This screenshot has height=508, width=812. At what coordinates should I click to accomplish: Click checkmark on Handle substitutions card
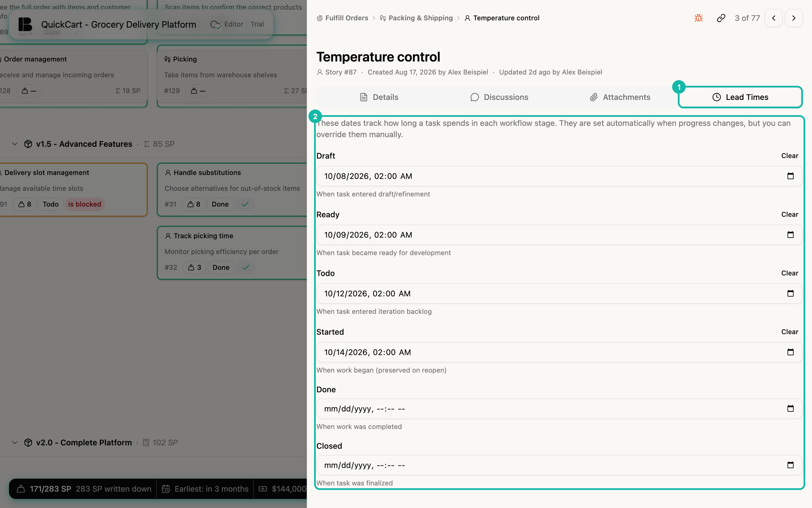pyautogui.click(x=245, y=204)
